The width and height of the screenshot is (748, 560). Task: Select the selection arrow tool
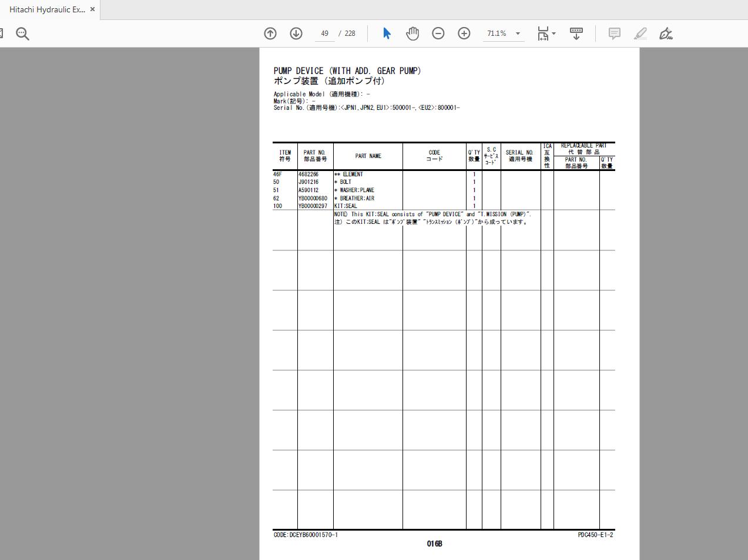(x=387, y=33)
